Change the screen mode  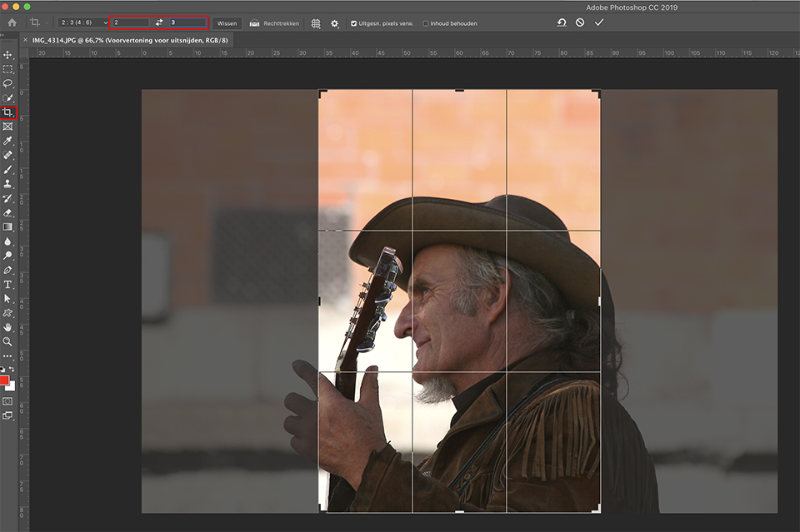pyautogui.click(x=7, y=415)
